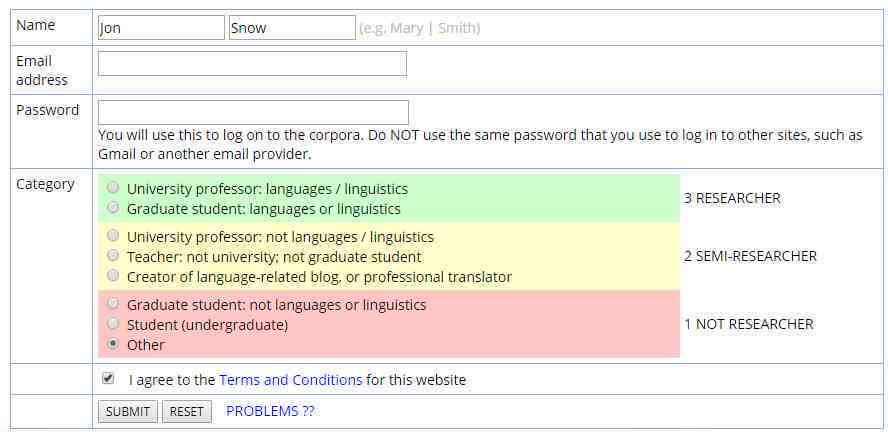Click into the Password field

[x=253, y=112]
